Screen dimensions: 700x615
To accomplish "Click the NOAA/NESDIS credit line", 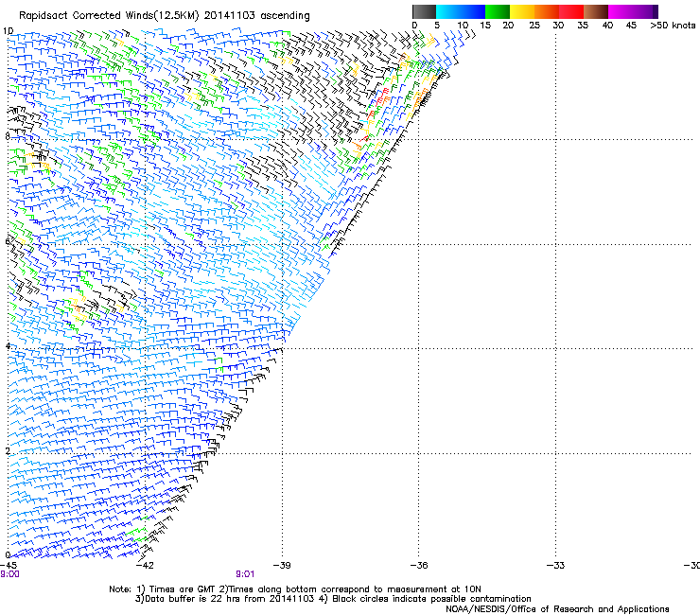I will tap(557, 609).
